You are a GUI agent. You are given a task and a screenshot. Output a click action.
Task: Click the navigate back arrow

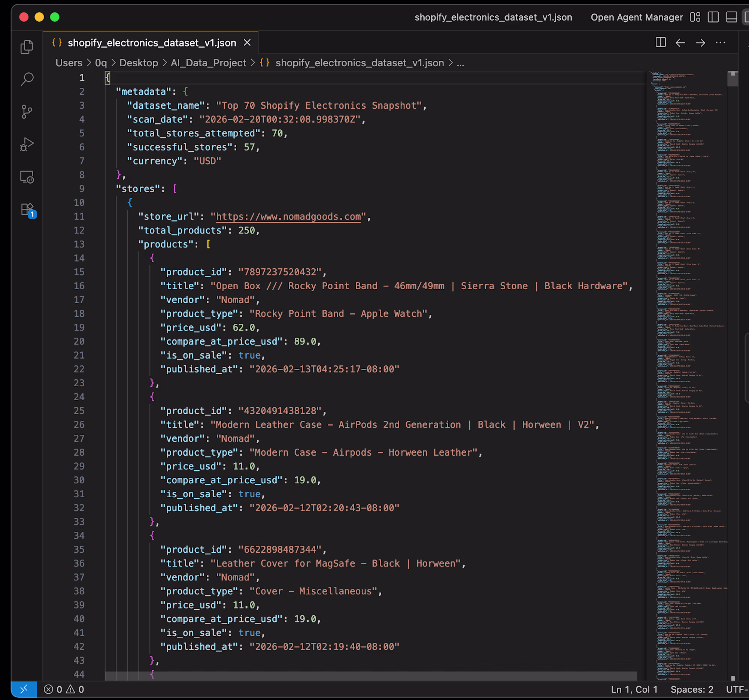click(x=680, y=43)
